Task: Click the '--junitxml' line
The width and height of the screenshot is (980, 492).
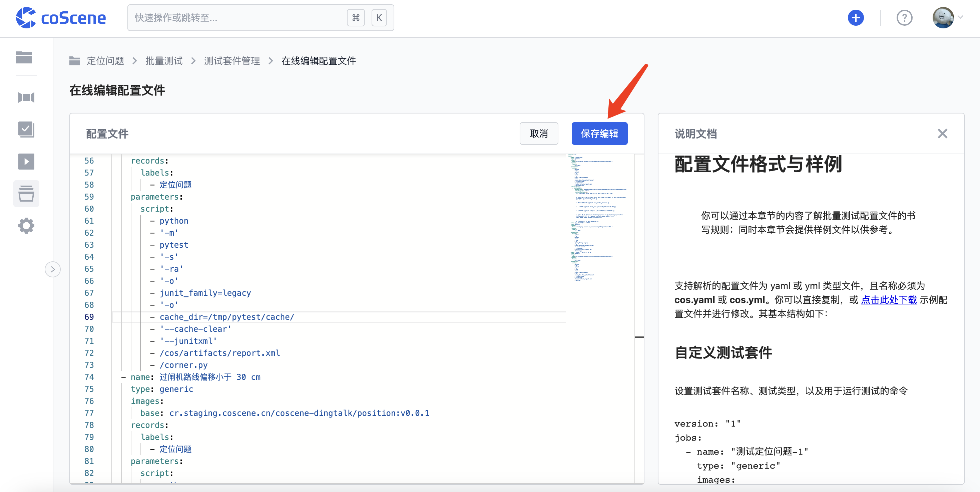Action: tap(188, 341)
